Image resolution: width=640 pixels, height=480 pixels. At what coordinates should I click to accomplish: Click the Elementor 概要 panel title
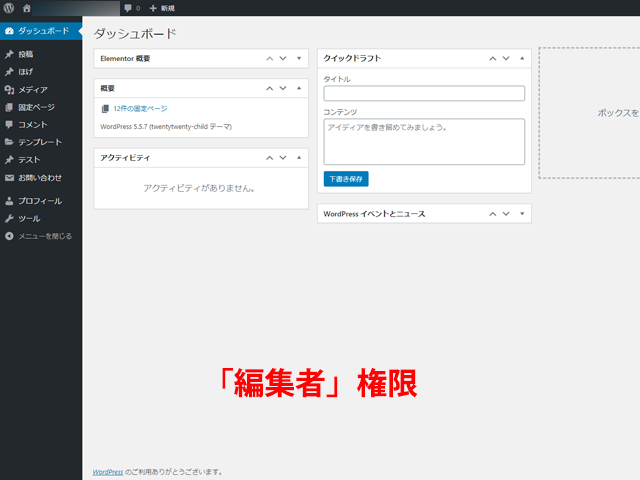125,58
